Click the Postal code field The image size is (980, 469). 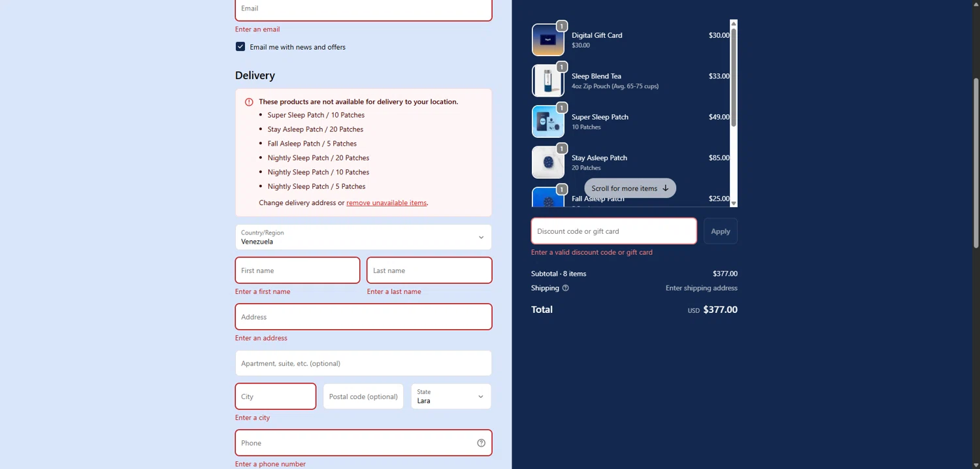click(363, 396)
